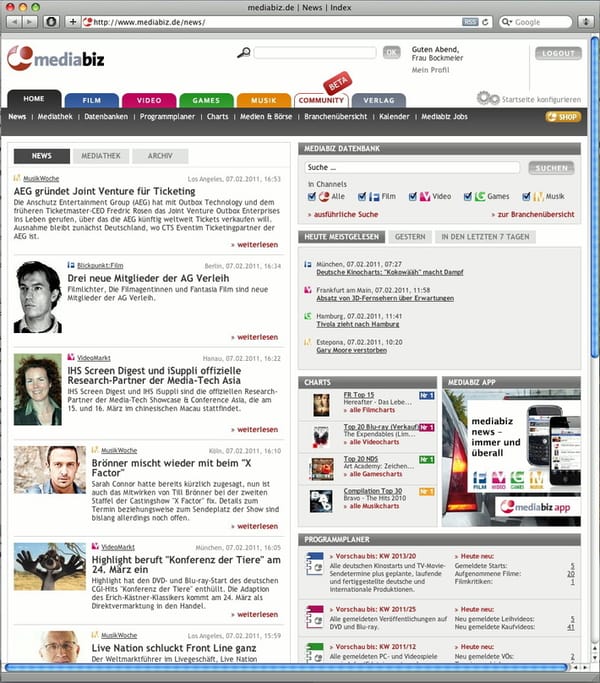The image size is (600, 683).
Task: Click the shopping cart SHOP icon
Action: pos(563,117)
